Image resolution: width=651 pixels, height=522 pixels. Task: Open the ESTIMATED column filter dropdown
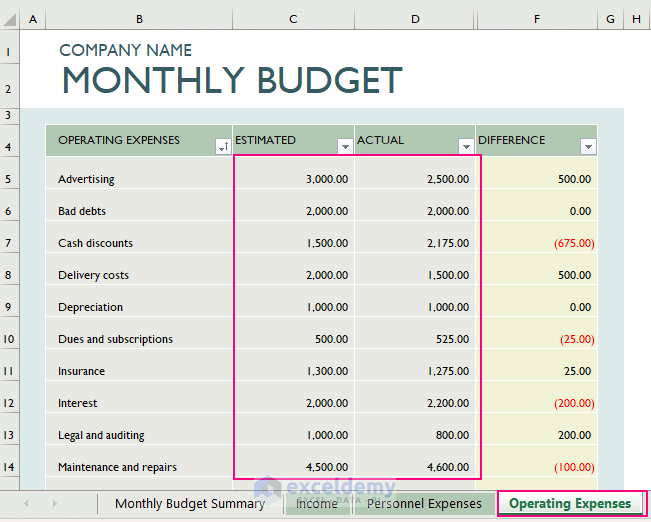click(x=345, y=147)
